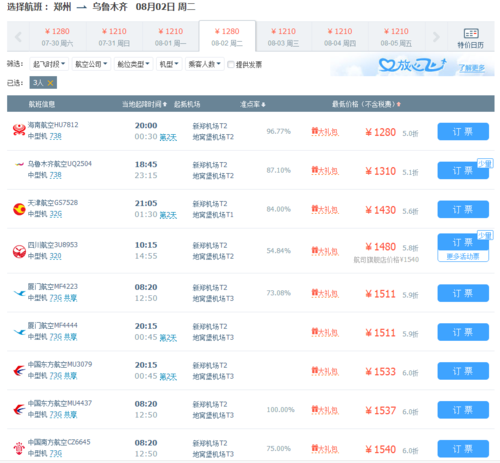The height and width of the screenshot is (463, 500).
Task: Book ticket for MU3079 at ¥1533
Action: (463, 371)
